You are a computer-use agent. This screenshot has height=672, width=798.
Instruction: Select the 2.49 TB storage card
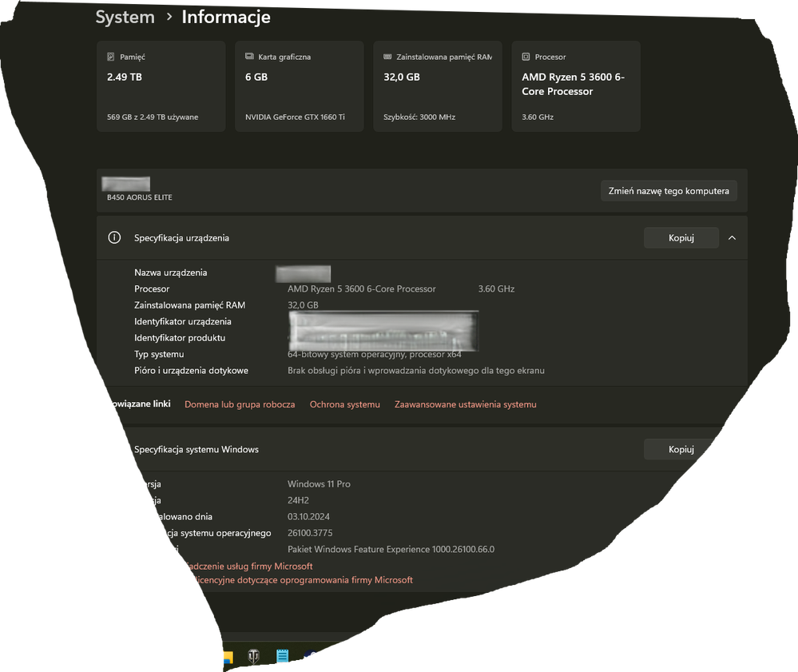161,86
